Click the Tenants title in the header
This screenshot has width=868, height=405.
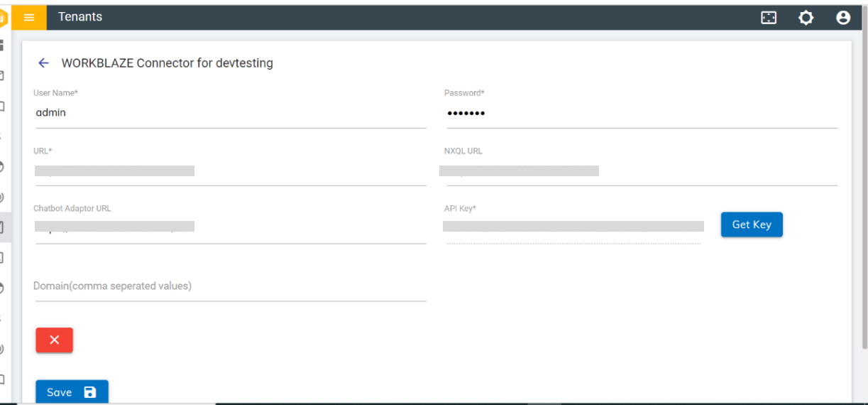(x=80, y=17)
